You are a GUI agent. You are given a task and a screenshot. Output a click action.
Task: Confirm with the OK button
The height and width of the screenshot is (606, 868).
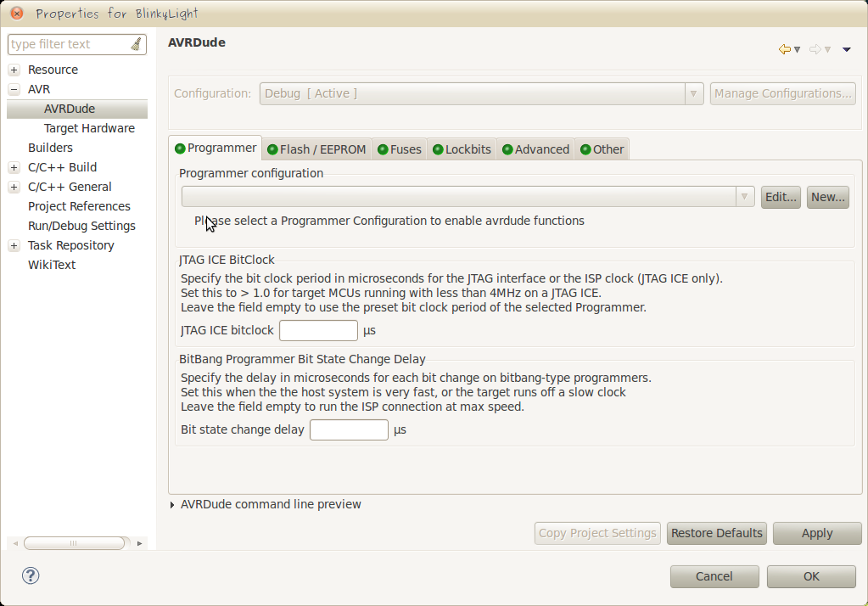[811, 576]
